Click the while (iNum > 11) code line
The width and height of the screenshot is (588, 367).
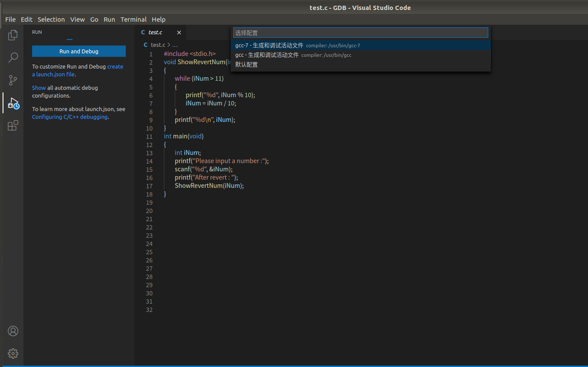point(199,79)
